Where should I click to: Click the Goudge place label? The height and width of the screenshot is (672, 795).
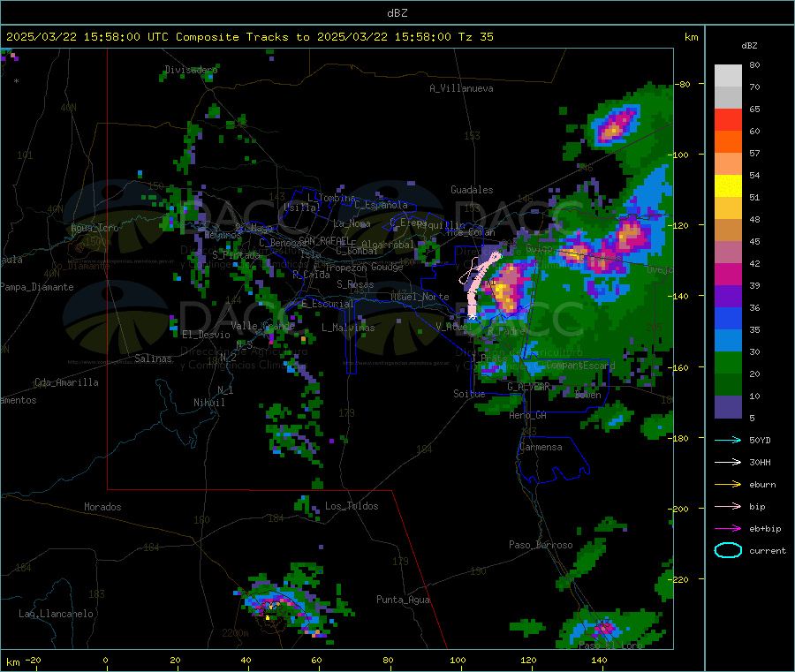tap(387, 267)
